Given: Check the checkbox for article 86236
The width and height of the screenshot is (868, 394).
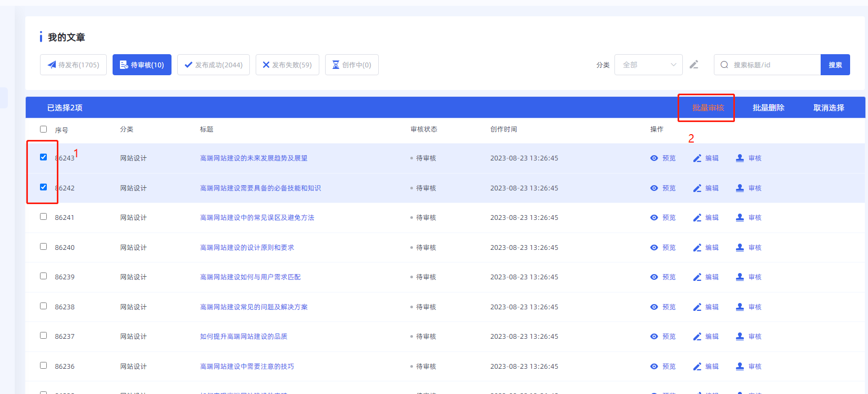Looking at the screenshot, I should (43, 366).
